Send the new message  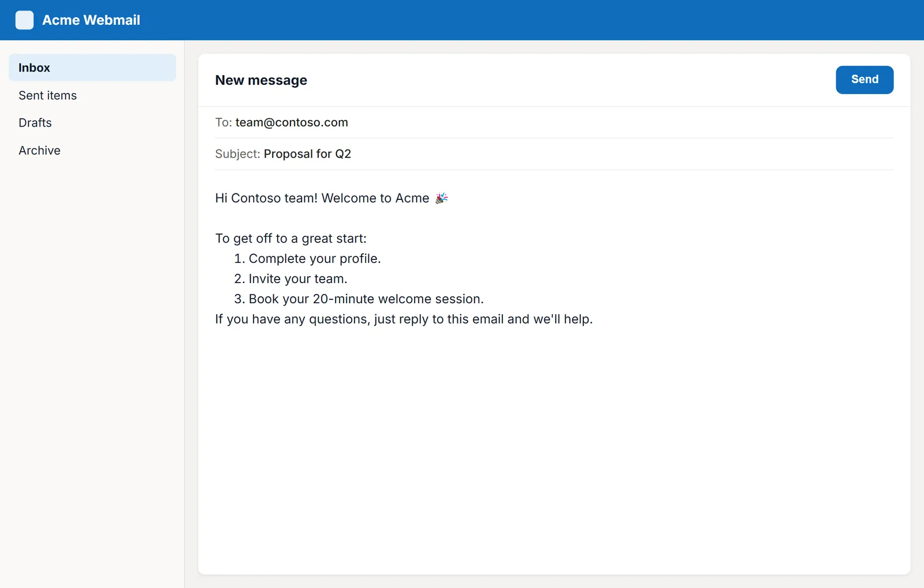(x=865, y=80)
